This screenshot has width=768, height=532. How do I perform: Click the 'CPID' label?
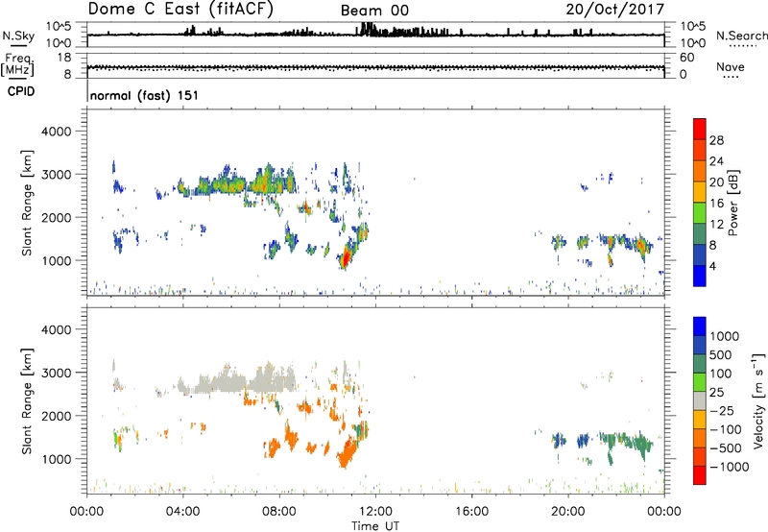[x=21, y=91]
